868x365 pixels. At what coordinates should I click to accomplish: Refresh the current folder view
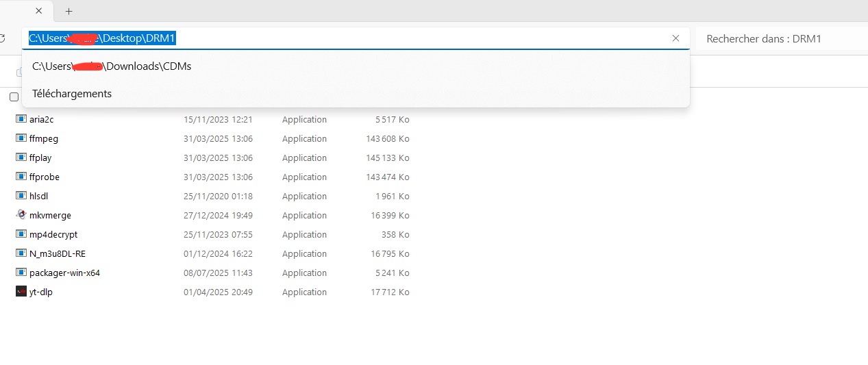[x=3, y=38]
